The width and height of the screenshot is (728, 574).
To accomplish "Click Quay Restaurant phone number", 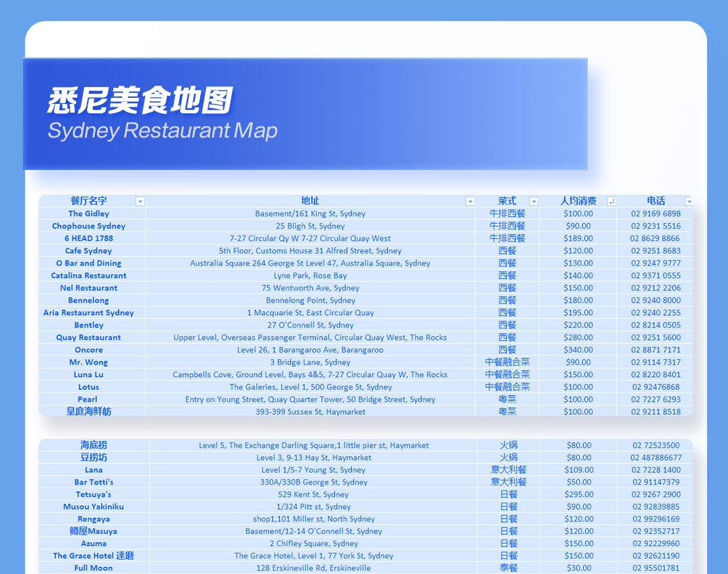I will pos(655,337).
